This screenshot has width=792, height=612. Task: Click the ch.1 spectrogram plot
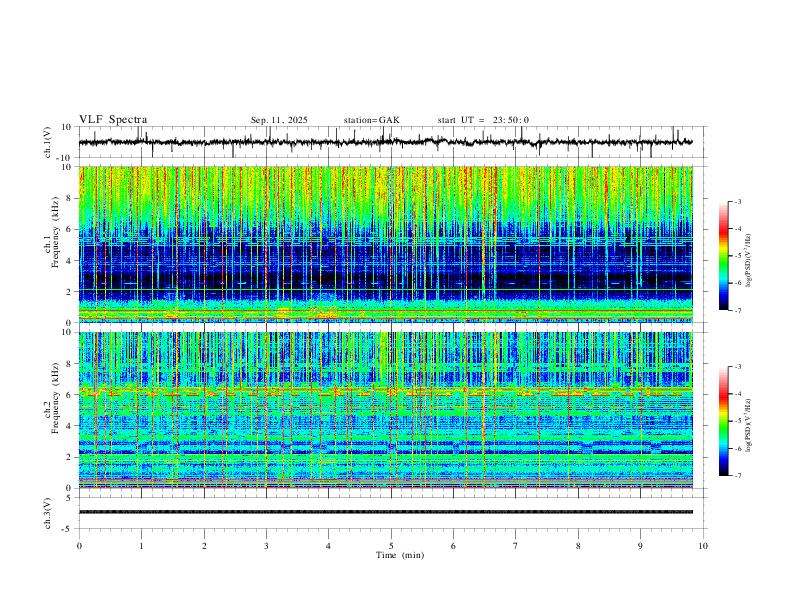(x=385, y=244)
